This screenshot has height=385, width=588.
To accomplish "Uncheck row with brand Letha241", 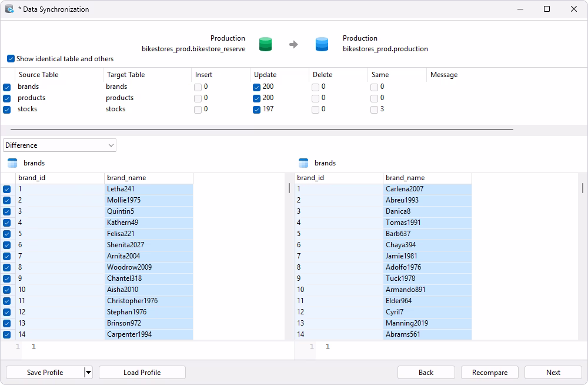I will coord(6,190).
